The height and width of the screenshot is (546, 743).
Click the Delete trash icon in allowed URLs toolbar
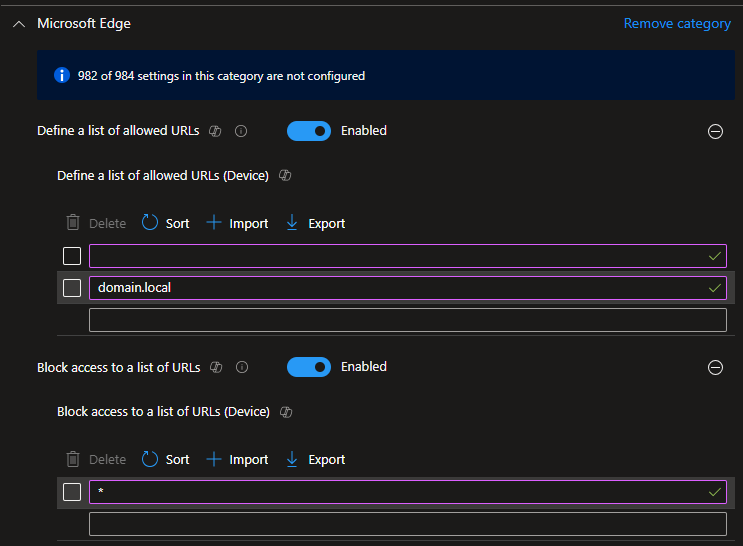coord(73,222)
